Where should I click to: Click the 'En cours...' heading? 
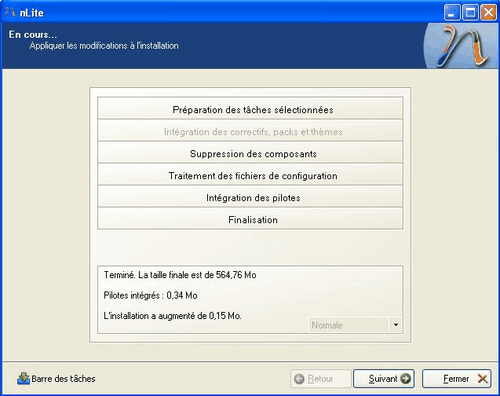coord(33,34)
